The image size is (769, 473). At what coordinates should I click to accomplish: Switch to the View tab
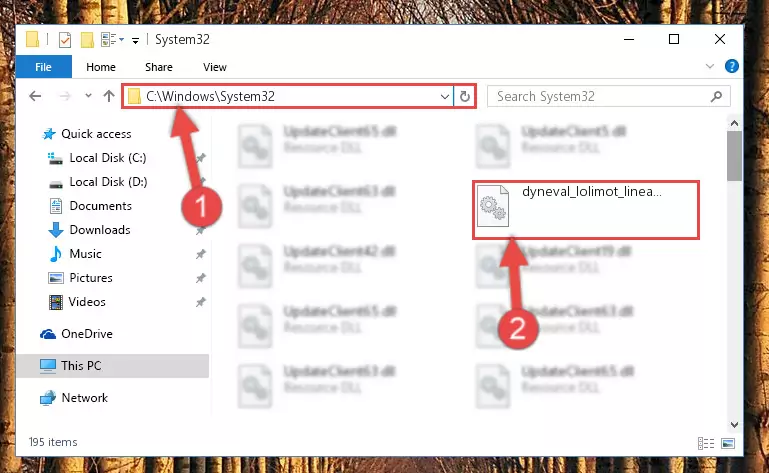215,67
